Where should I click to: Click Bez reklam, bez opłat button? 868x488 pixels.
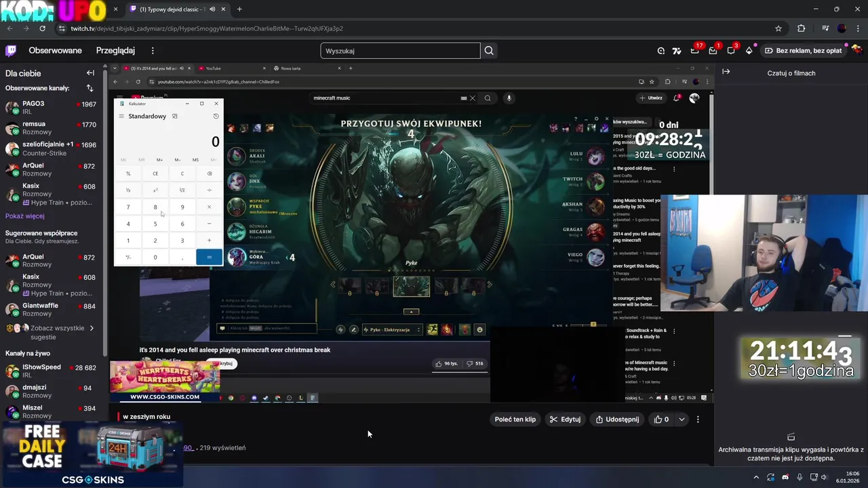[x=802, y=51]
